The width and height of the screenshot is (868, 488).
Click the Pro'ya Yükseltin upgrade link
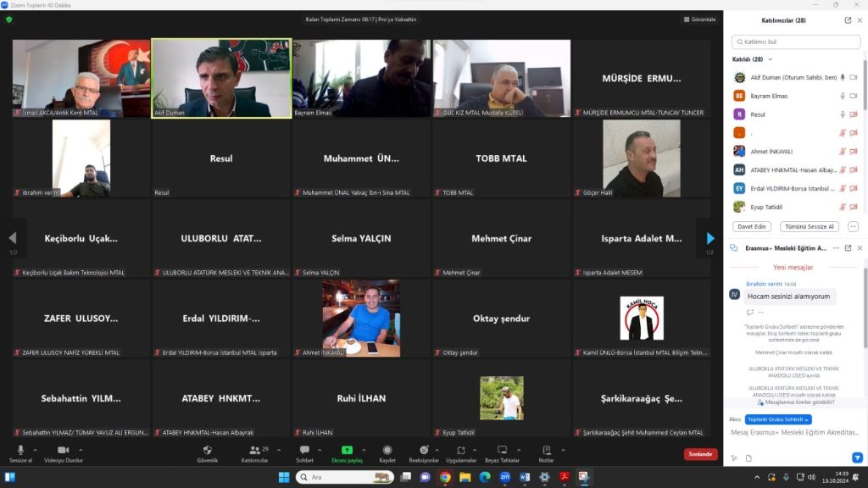point(398,19)
